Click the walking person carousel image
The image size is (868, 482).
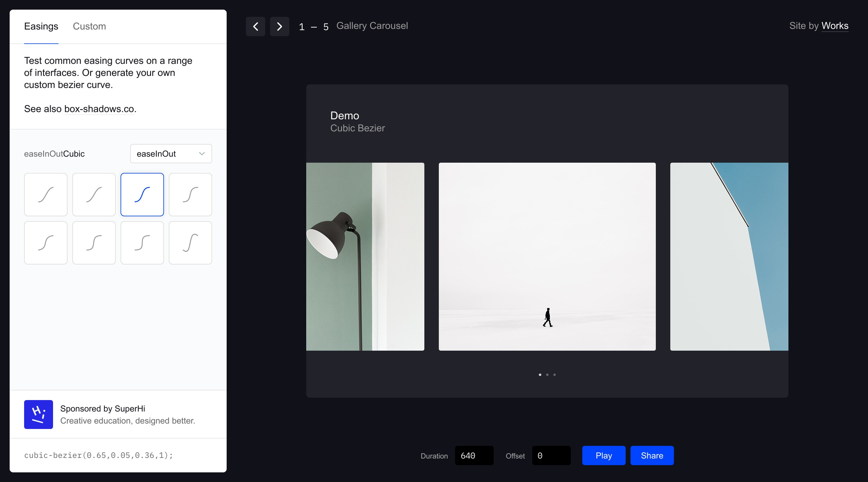547,256
